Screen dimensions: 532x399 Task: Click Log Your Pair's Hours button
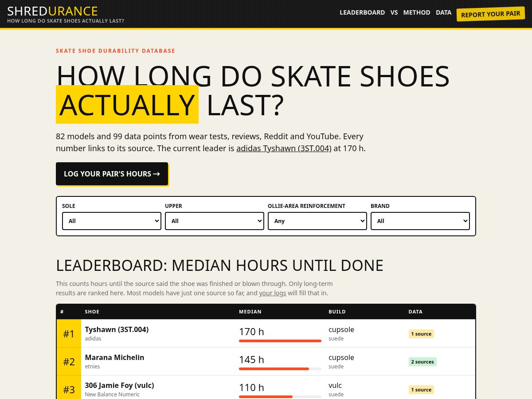[112, 174]
